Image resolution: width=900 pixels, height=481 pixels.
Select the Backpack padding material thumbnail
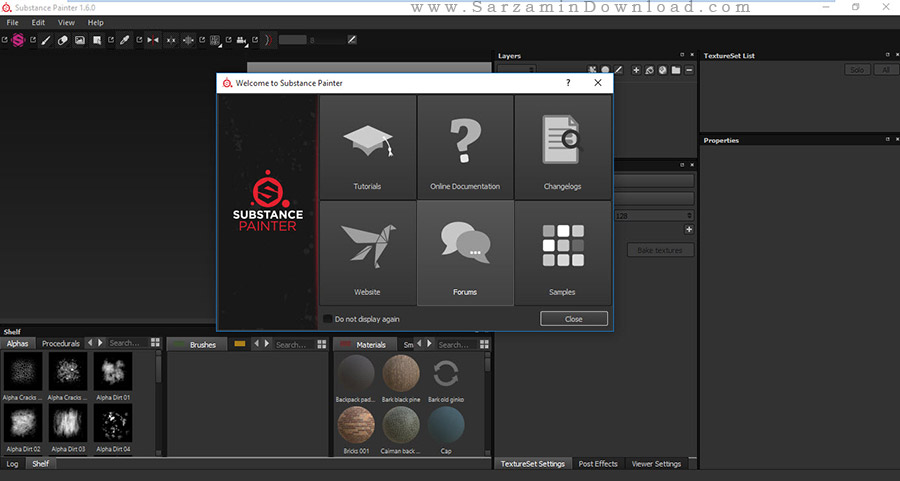tap(356, 374)
